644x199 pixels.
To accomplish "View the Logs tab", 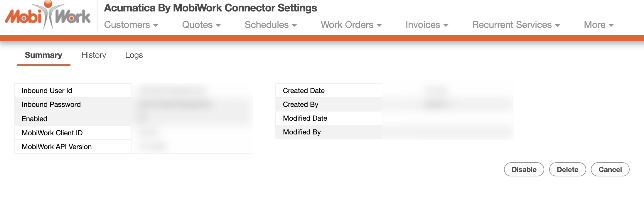I will tap(134, 55).
